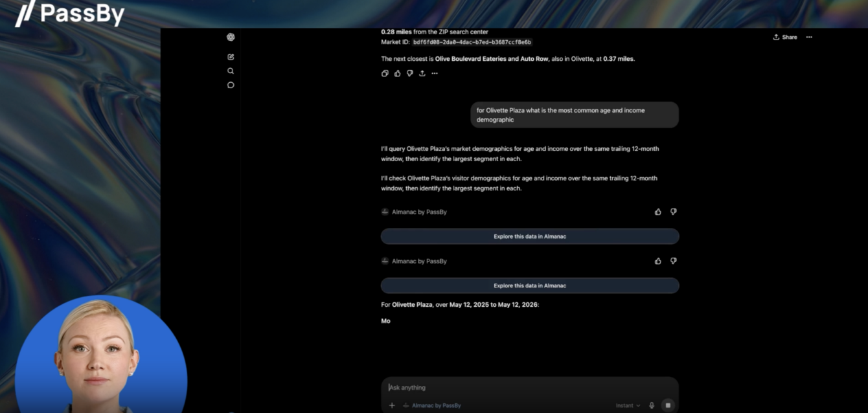The height and width of the screenshot is (413, 868).
Task: Click the first Almanac by PassBy app label
Action: [414, 212]
